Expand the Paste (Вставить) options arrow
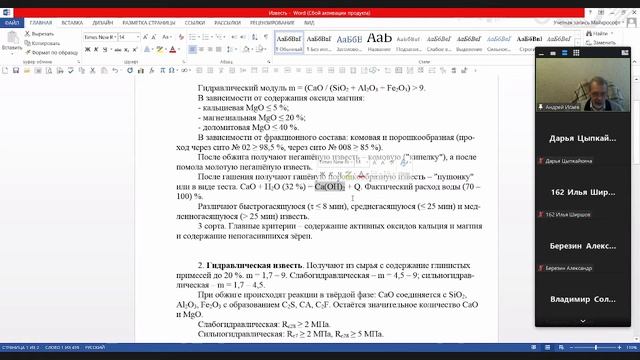Screen dimensions: 640x360 12,53
